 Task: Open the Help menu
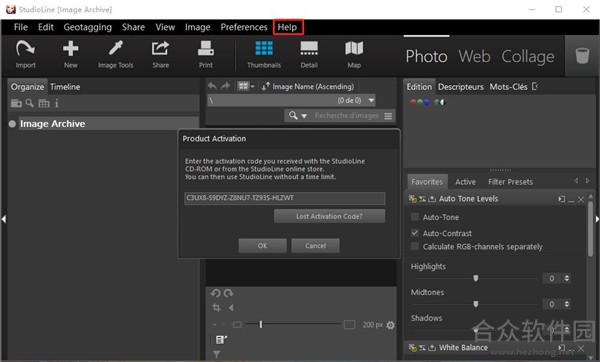pyautogui.click(x=287, y=27)
